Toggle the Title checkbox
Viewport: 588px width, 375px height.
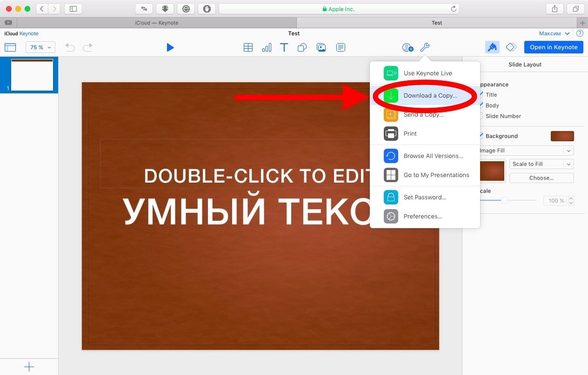[x=481, y=95]
